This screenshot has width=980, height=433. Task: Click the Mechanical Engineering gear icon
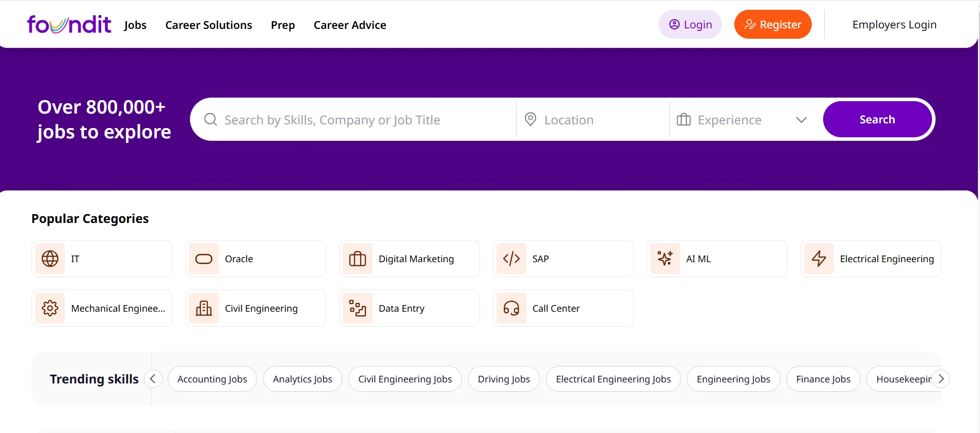click(x=50, y=308)
